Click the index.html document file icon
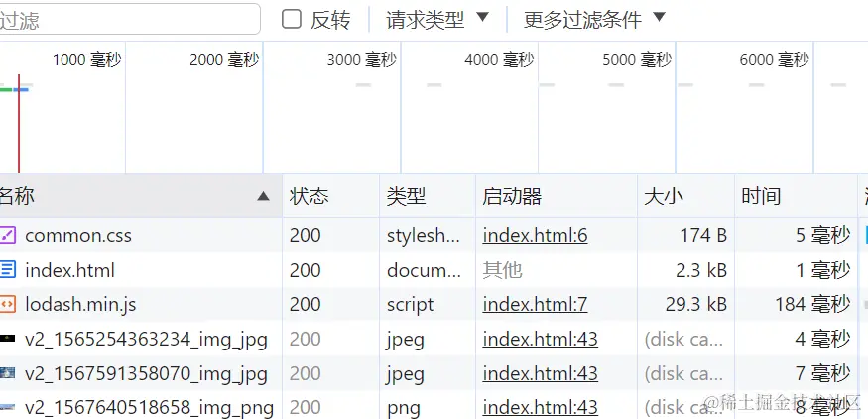The height and width of the screenshot is (419, 868). (x=7, y=270)
